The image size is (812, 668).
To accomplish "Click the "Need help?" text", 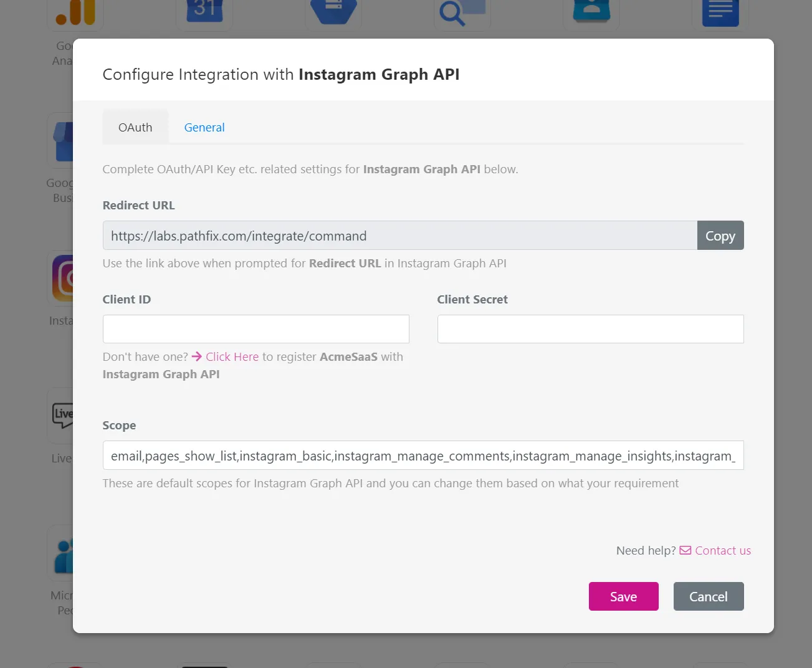I will tap(646, 550).
